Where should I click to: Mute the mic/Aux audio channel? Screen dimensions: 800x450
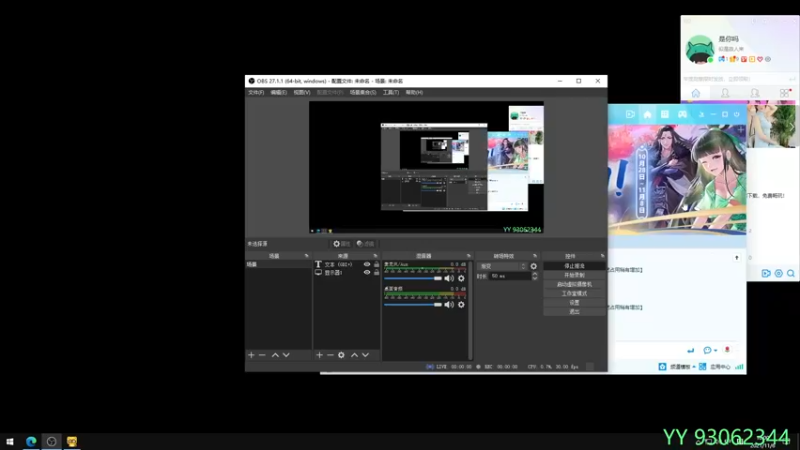point(449,279)
